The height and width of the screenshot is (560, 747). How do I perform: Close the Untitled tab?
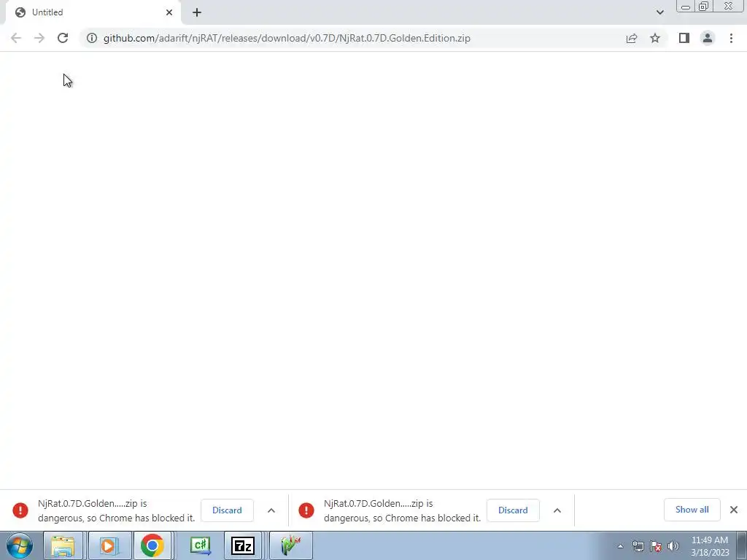click(169, 12)
